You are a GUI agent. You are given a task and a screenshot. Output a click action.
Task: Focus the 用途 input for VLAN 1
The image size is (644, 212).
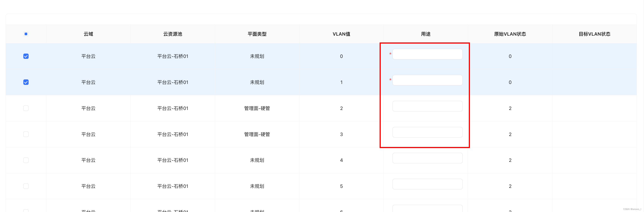(x=427, y=80)
